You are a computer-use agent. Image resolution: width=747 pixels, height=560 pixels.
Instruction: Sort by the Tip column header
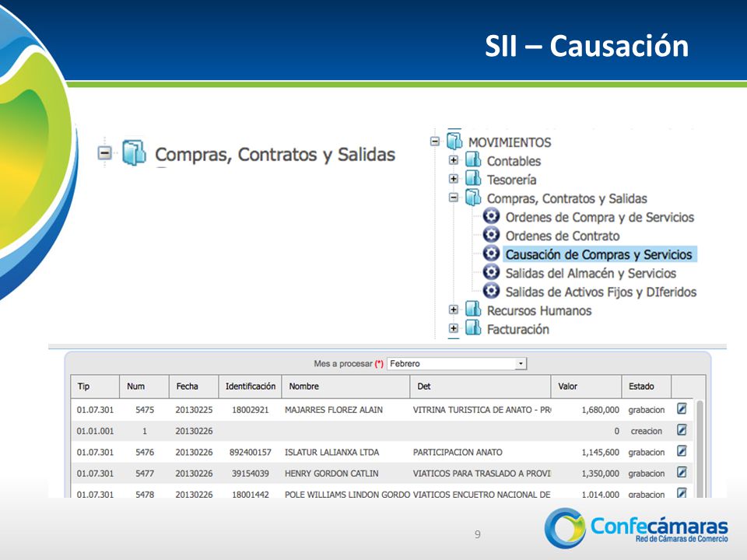pos(95,387)
